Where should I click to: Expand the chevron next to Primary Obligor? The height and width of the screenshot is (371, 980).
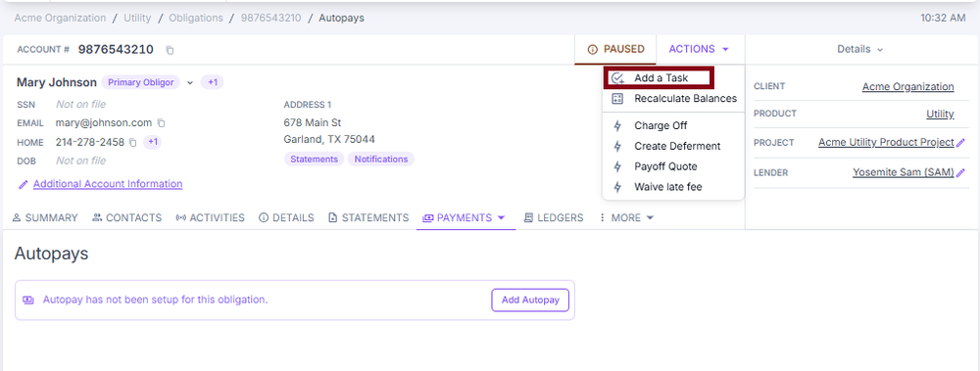(x=190, y=82)
